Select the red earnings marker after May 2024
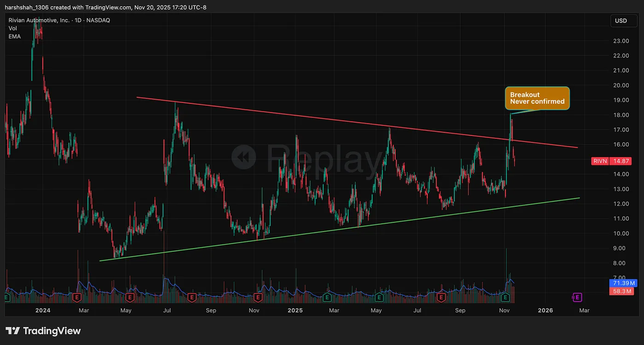Image resolution: width=644 pixels, height=345 pixels. click(x=130, y=298)
